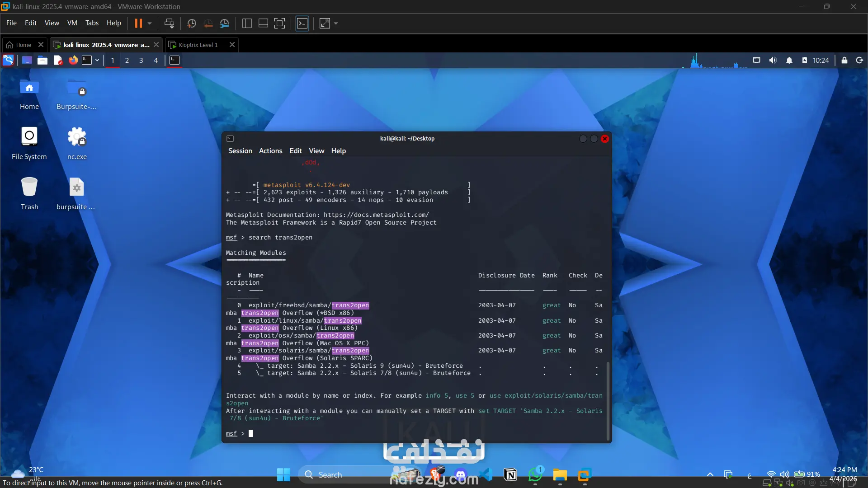
Task: Launch the text editor from Kali panel
Action: pyautogui.click(x=58, y=60)
